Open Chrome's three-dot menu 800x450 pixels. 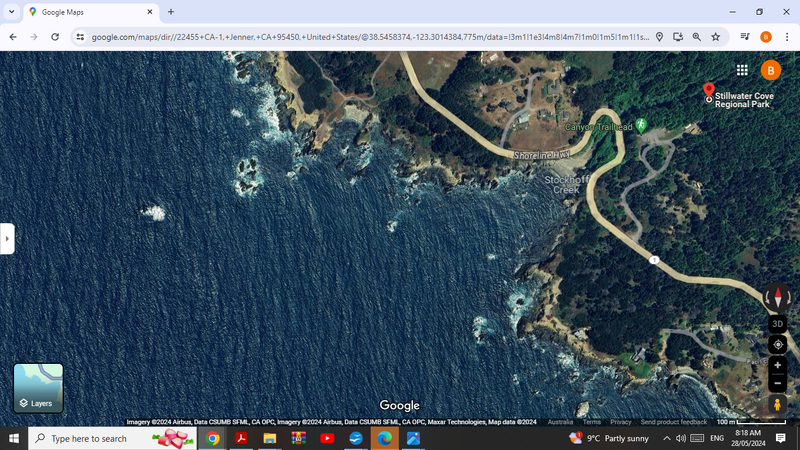(x=786, y=37)
